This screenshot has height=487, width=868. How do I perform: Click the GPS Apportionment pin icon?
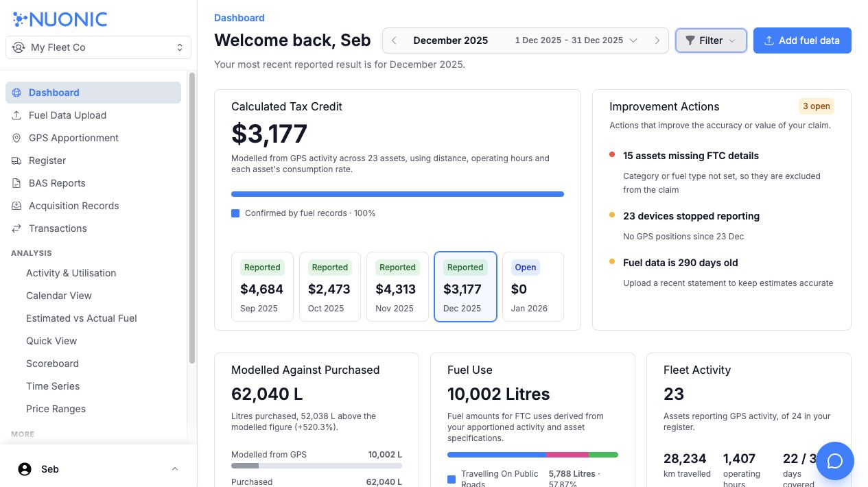(16, 138)
